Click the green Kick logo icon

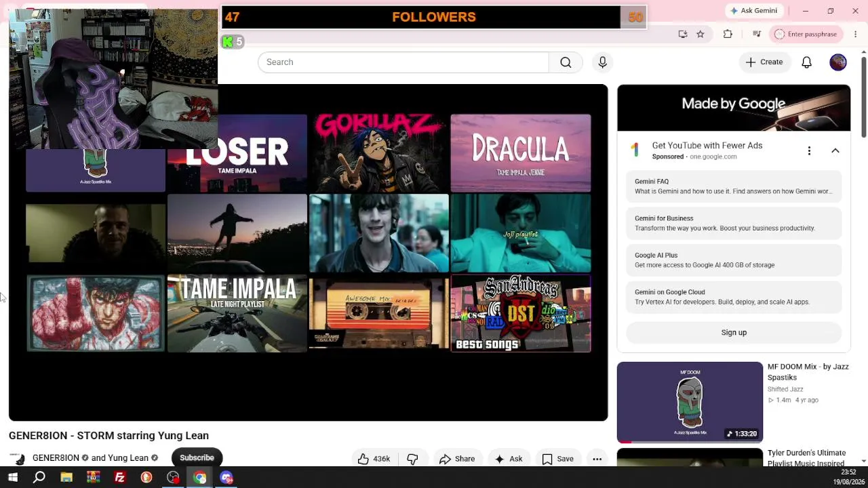228,42
